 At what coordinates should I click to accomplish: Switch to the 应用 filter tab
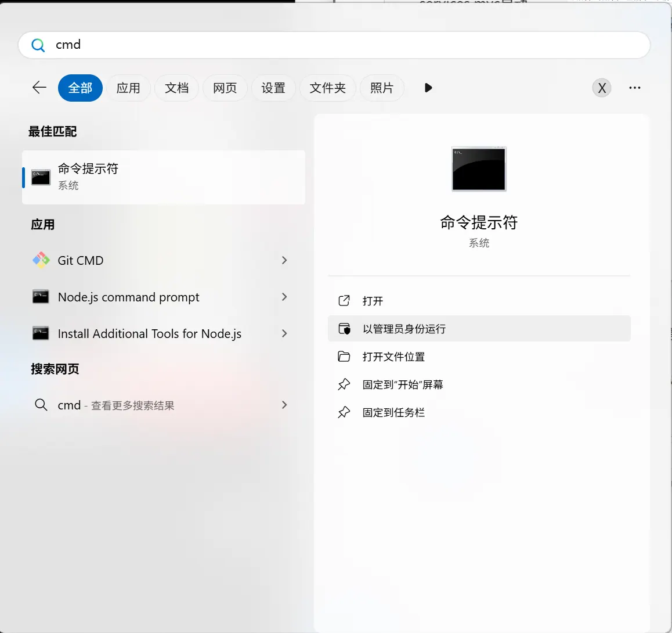[128, 88]
